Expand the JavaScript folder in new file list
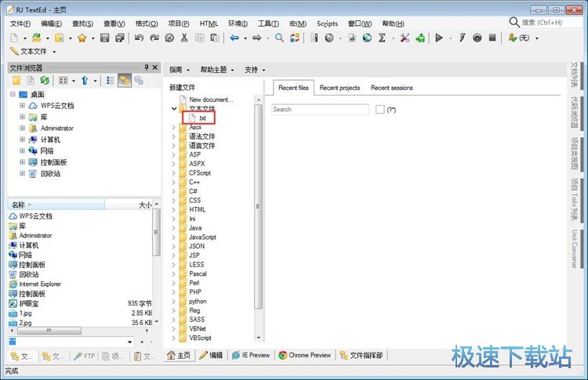The image size is (588, 380). tap(174, 237)
